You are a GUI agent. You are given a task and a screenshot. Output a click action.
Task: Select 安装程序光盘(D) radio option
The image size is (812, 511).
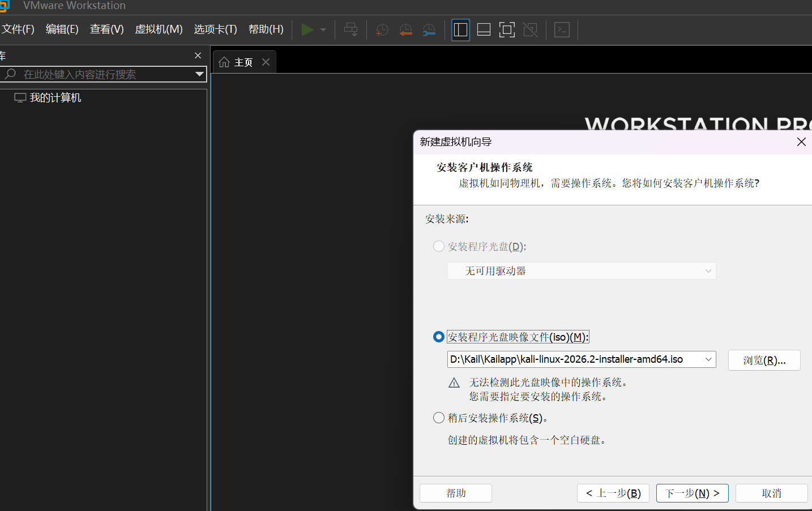(439, 246)
